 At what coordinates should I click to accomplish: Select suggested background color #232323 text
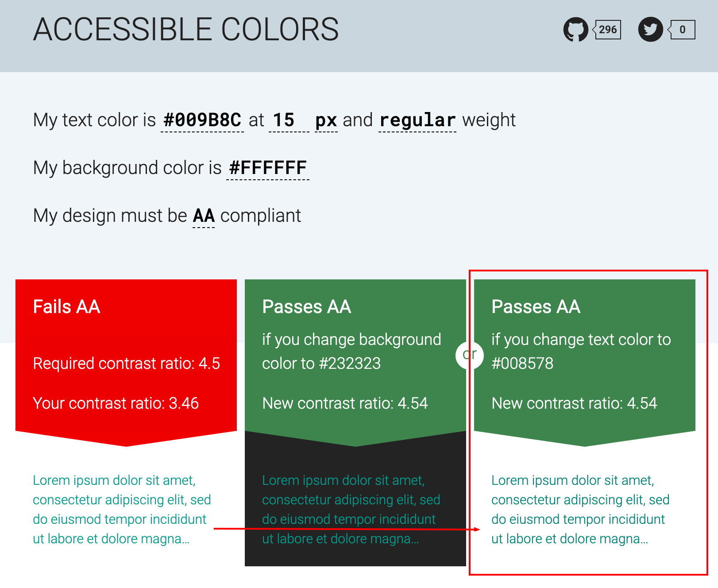click(350, 363)
